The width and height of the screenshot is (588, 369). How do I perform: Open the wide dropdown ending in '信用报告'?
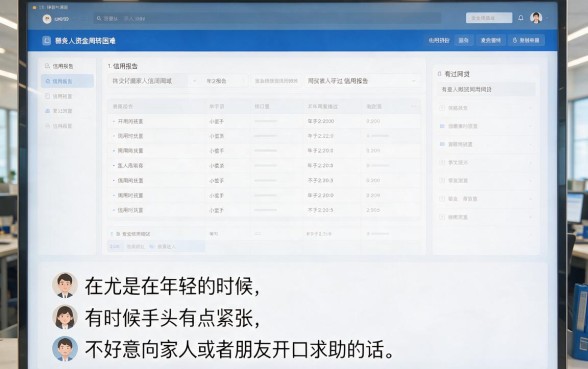(x=362, y=81)
